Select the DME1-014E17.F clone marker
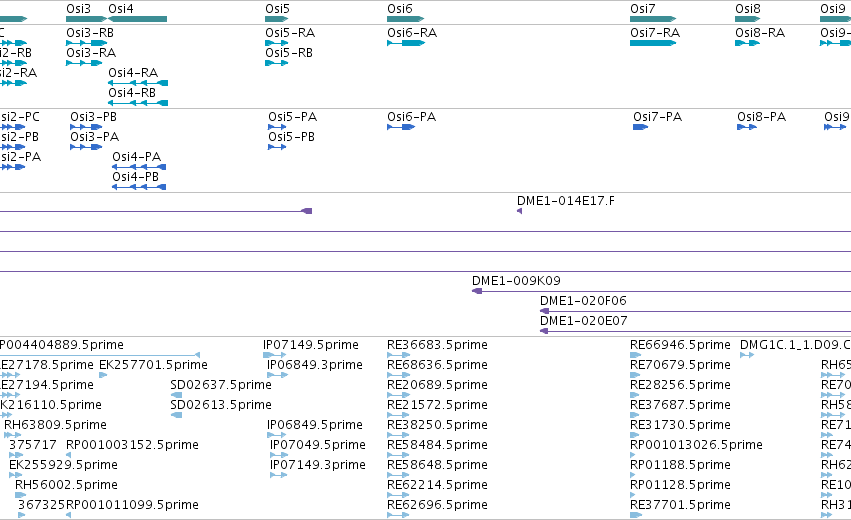 click(x=519, y=211)
